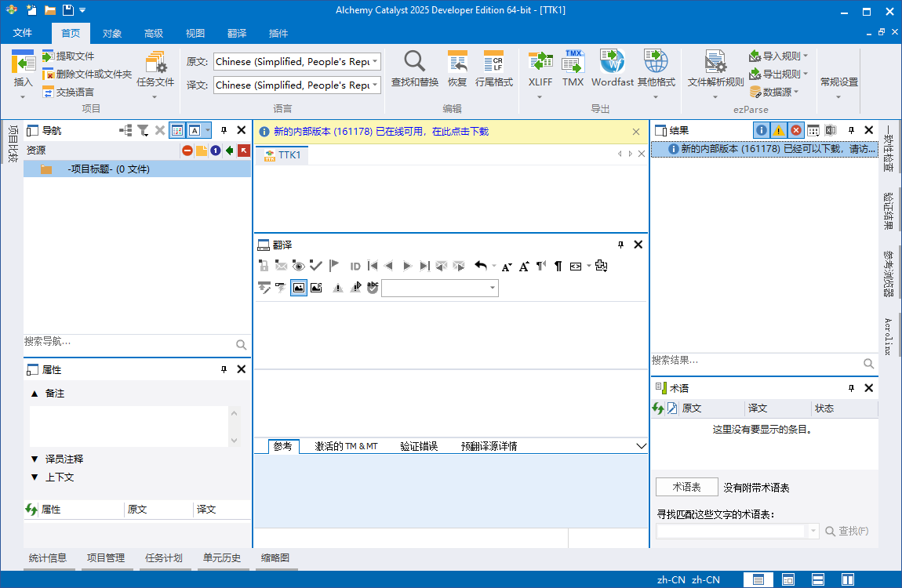Click the new internal version download link

(381, 132)
